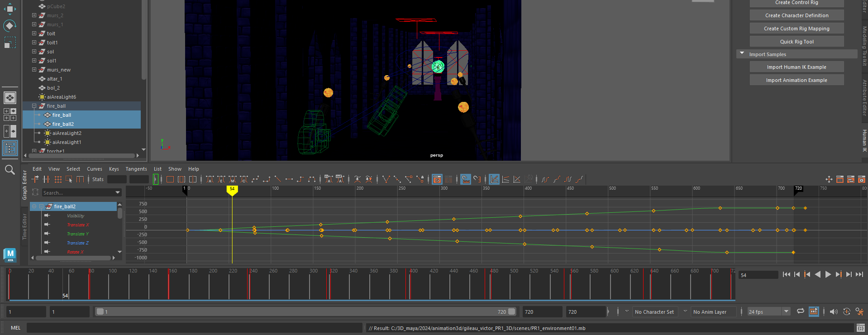Image resolution: width=868 pixels, height=335 pixels.
Task: Apply Spline tangents icon
Action: point(255,179)
